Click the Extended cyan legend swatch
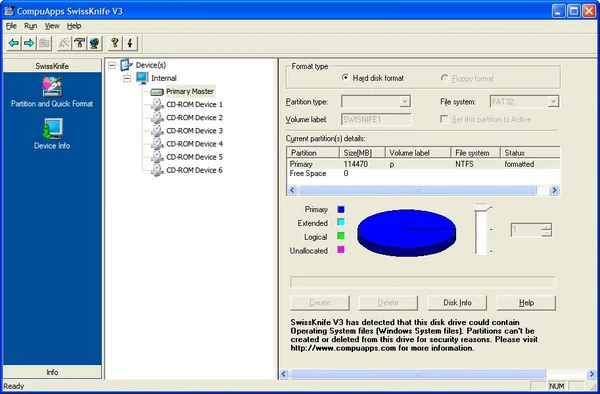 tap(341, 222)
